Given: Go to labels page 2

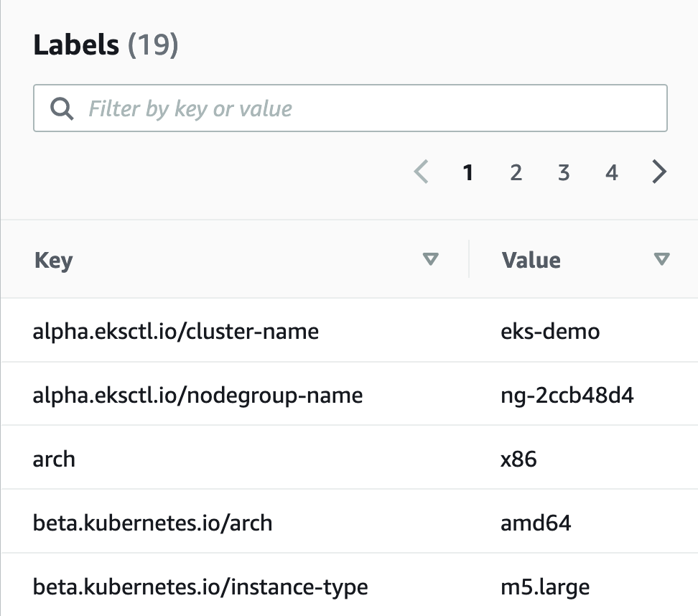Looking at the screenshot, I should [x=516, y=172].
